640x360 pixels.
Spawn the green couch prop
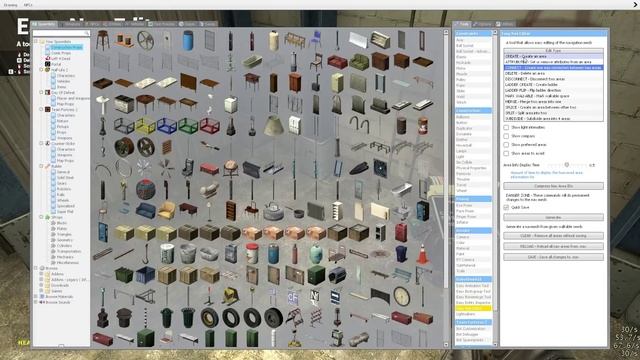click(x=359, y=62)
